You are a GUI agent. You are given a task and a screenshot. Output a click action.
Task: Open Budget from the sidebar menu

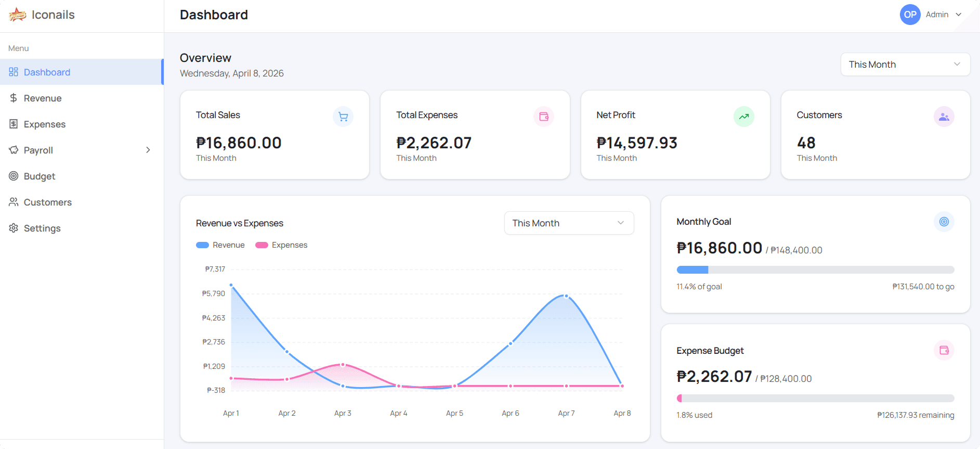[40, 176]
